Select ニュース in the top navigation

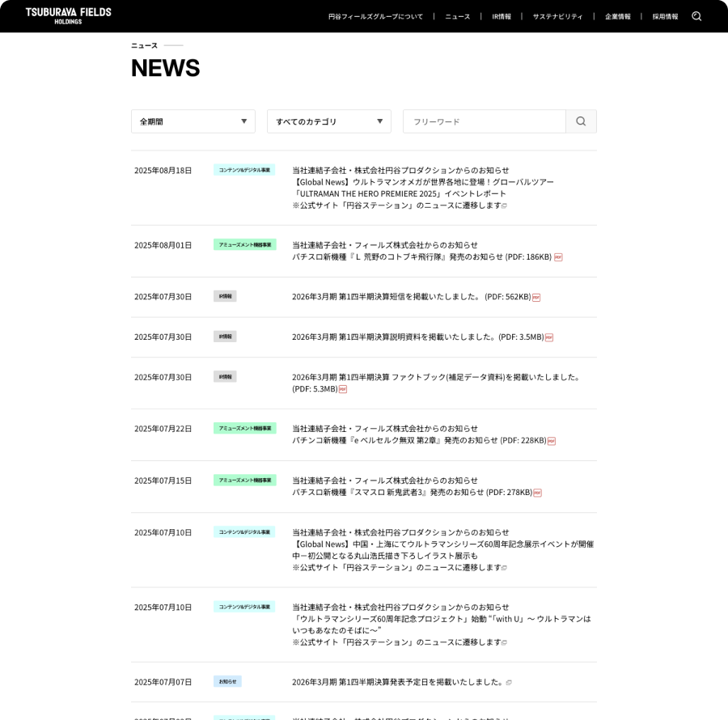(x=457, y=16)
